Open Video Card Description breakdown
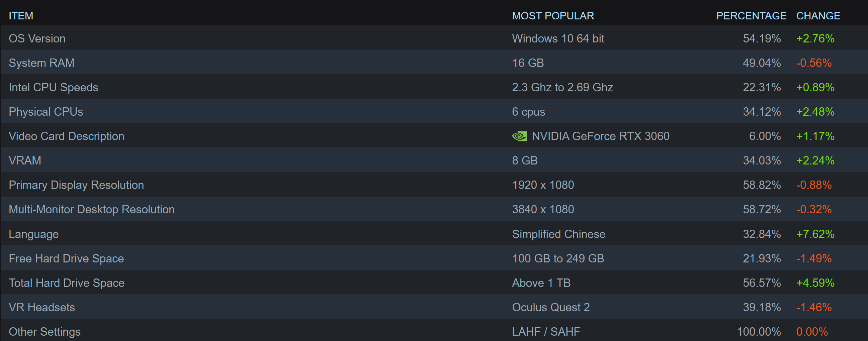This screenshot has height=341, width=868. [66, 136]
